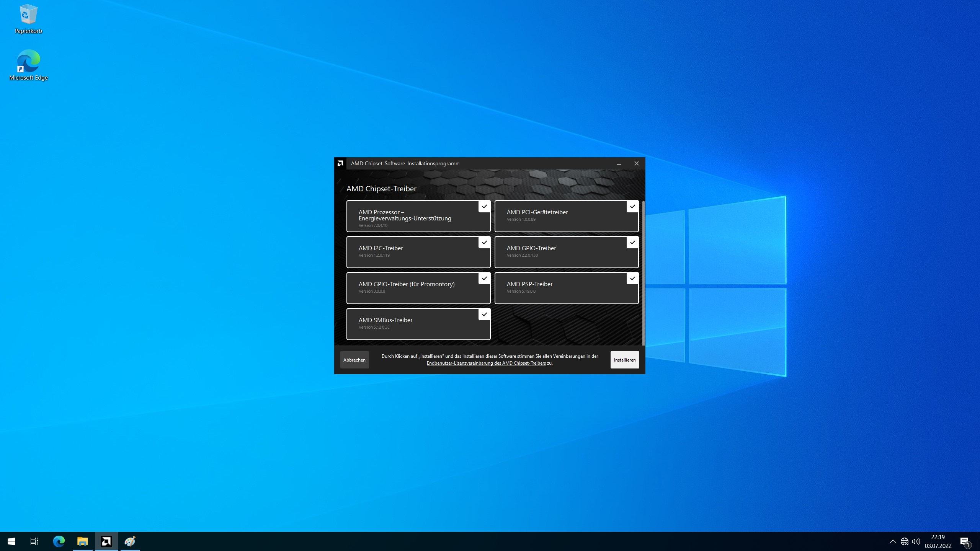
Task: Click the Installieren button
Action: 624,360
